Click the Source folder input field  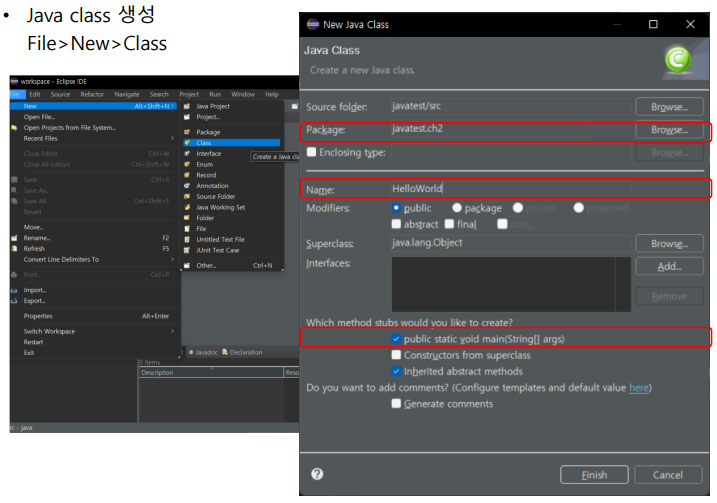point(511,106)
